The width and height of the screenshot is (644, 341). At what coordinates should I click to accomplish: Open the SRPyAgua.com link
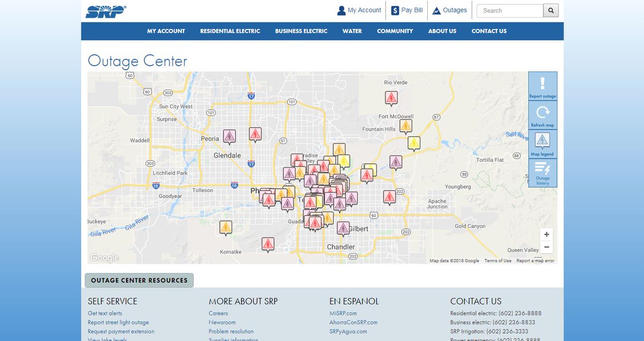tap(348, 331)
